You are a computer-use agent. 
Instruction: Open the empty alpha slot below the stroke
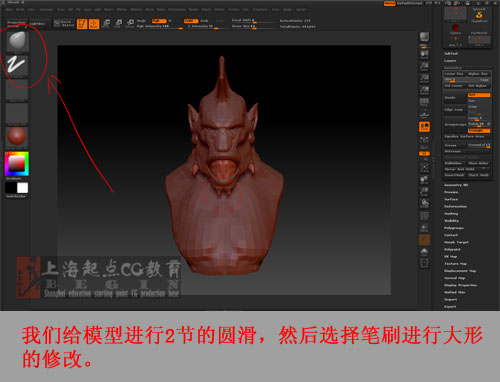point(17,90)
